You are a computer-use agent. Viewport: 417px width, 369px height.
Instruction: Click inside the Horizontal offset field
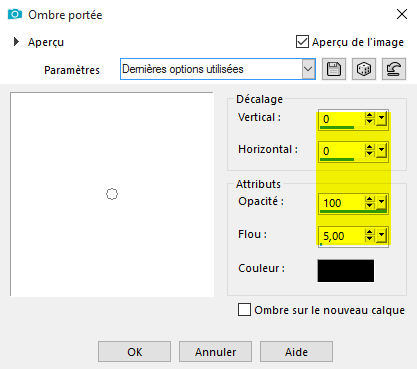pos(341,151)
